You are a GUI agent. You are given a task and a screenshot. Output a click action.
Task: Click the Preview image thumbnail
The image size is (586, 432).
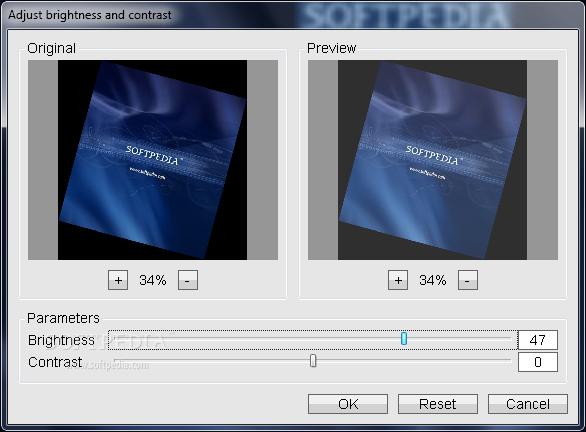click(x=433, y=160)
